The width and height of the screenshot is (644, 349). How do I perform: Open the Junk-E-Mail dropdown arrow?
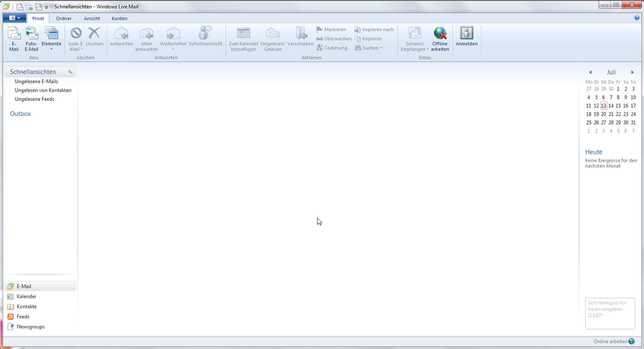[81, 49]
